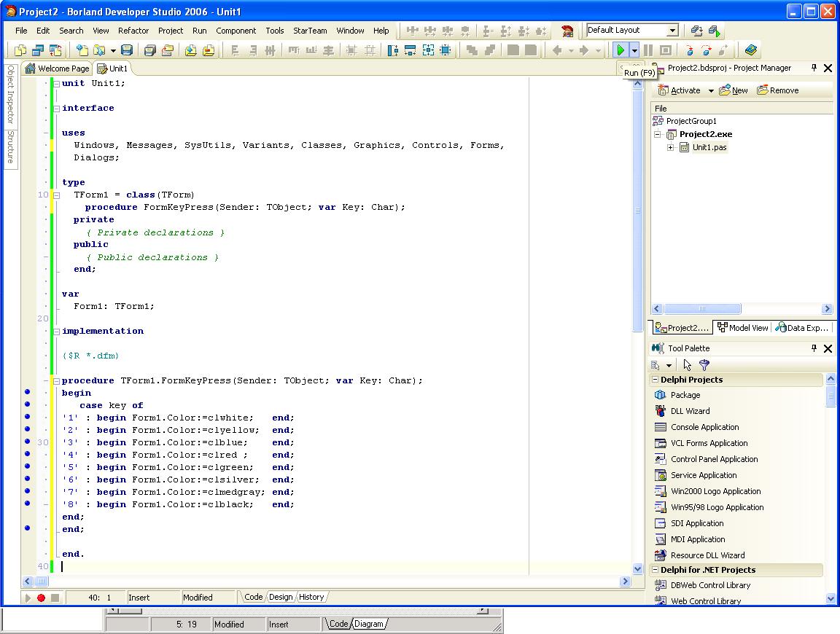Click the code editor scroll down arrow
Screen dimensions: 840x634
(x=637, y=568)
